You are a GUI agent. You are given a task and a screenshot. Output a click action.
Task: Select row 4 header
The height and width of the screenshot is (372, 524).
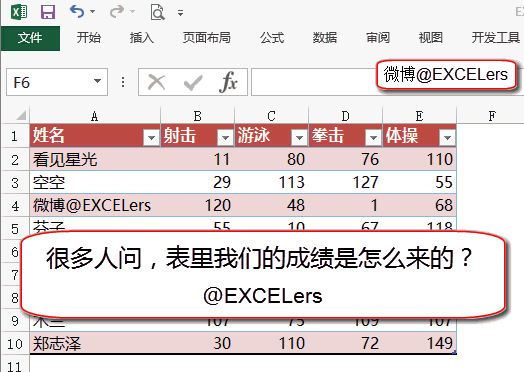point(15,205)
